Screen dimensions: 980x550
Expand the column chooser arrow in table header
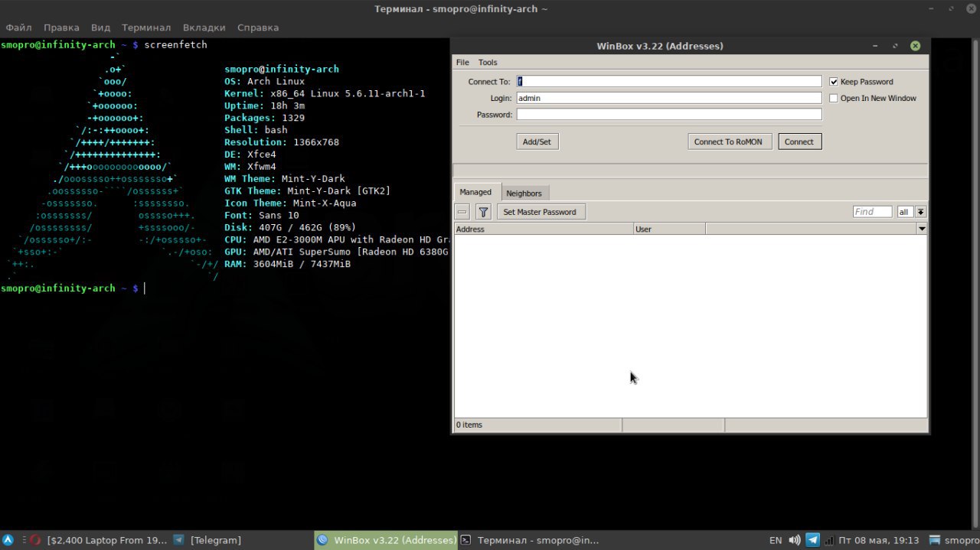pyautogui.click(x=922, y=229)
